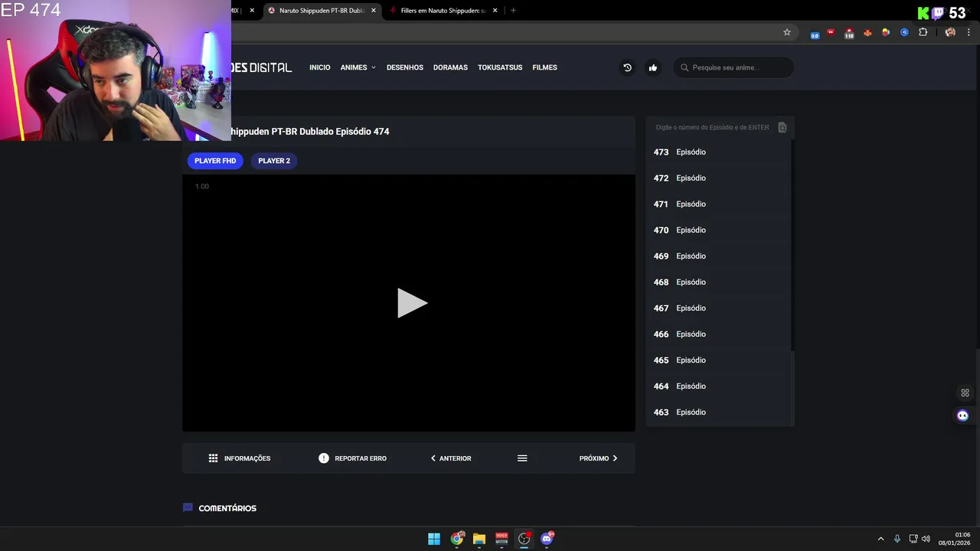Screen dimensions: 980x551
Task: Open the Windows Start menu
Action: [x=434, y=539]
